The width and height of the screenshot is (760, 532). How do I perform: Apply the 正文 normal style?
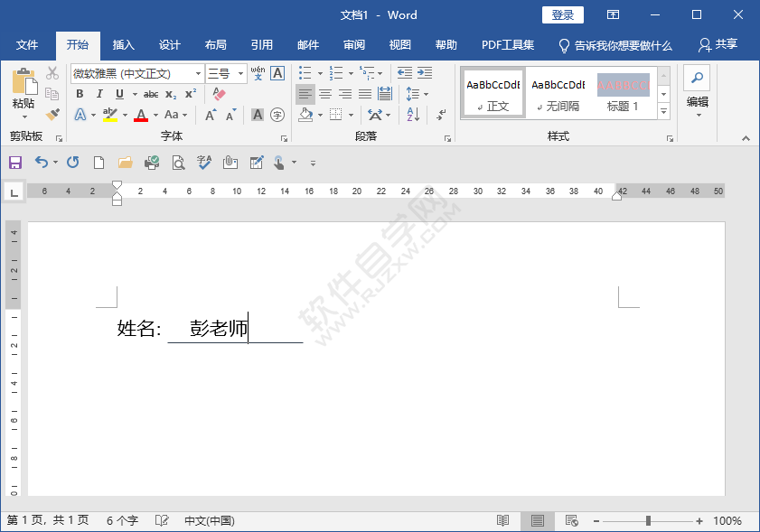[x=493, y=93]
